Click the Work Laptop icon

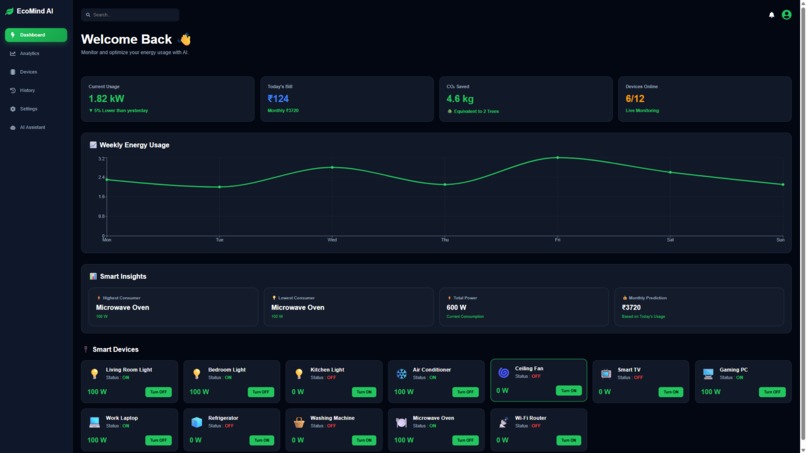pyautogui.click(x=94, y=422)
